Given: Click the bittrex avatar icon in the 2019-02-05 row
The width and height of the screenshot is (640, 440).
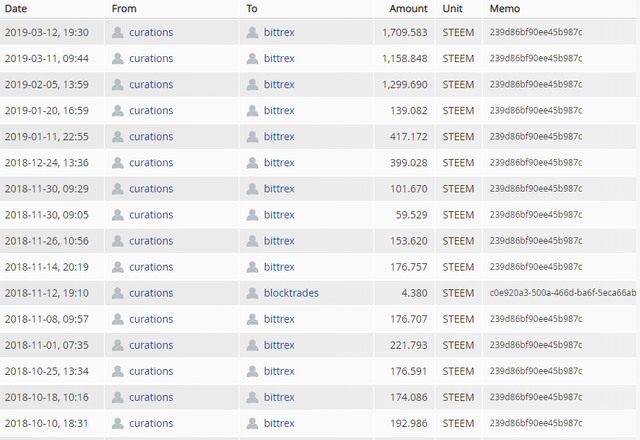Looking at the screenshot, I should pyautogui.click(x=252, y=84).
